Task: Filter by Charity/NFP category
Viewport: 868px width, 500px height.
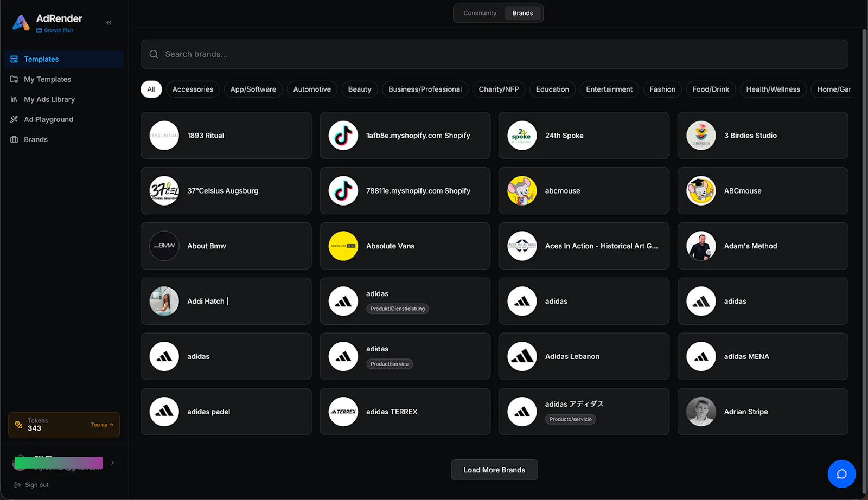Action: click(499, 89)
